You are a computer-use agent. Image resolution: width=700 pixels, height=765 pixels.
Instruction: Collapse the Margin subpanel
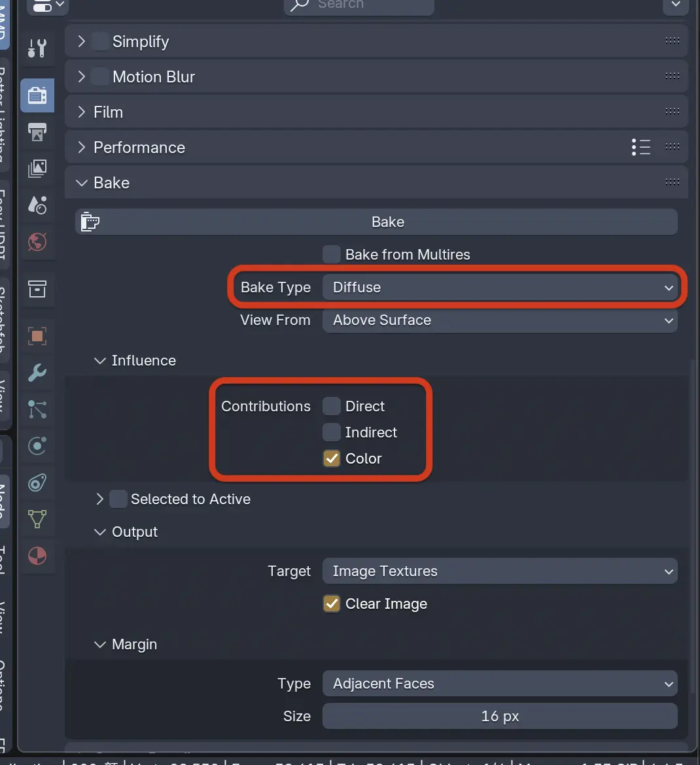[x=100, y=645]
